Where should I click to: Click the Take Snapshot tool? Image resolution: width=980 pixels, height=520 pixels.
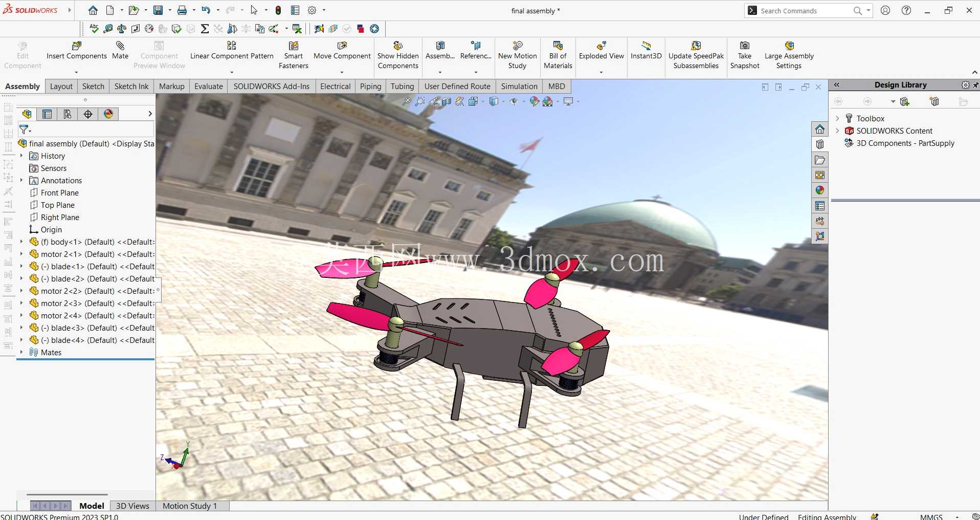[745, 55]
